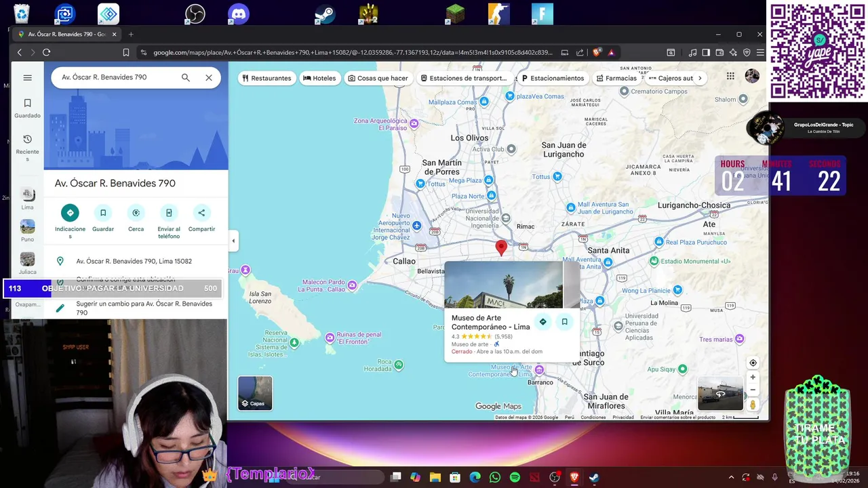This screenshot has width=868, height=488.
Task: Open browser main menu button
Action: pos(760,52)
